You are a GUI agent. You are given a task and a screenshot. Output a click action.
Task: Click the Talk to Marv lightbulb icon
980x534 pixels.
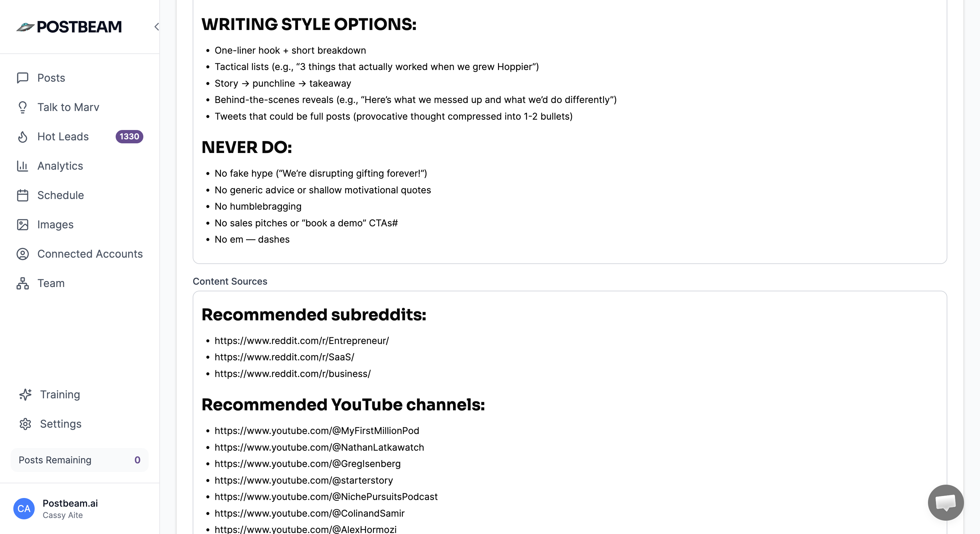[x=22, y=107]
